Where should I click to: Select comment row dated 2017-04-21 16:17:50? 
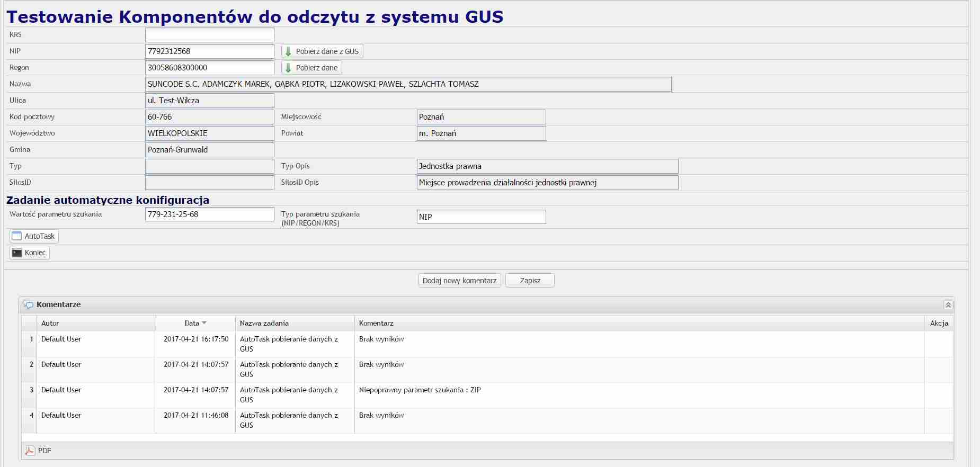[x=487, y=344]
